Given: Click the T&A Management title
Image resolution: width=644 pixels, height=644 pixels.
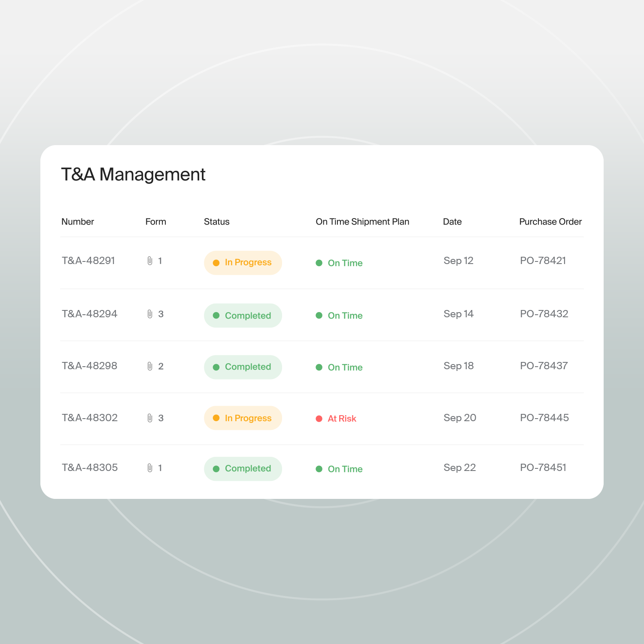Looking at the screenshot, I should [133, 175].
